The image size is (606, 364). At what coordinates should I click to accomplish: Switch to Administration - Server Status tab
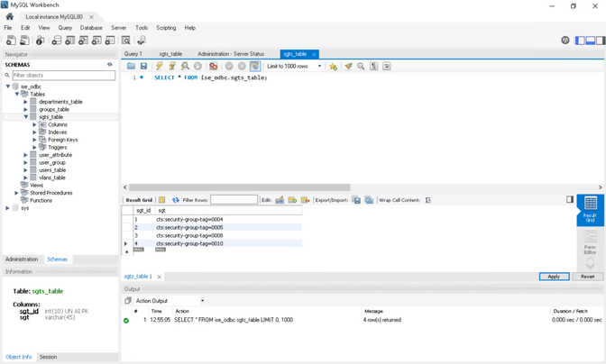click(231, 54)
